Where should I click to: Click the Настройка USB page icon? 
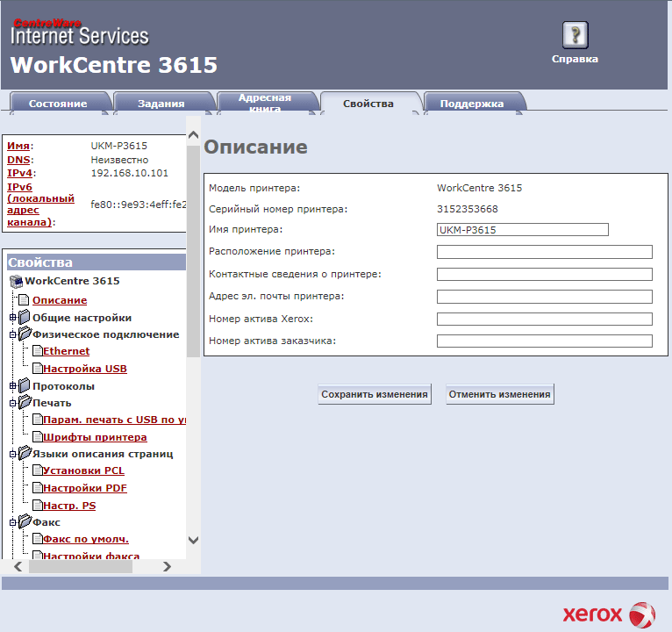[x=38, y=369]
